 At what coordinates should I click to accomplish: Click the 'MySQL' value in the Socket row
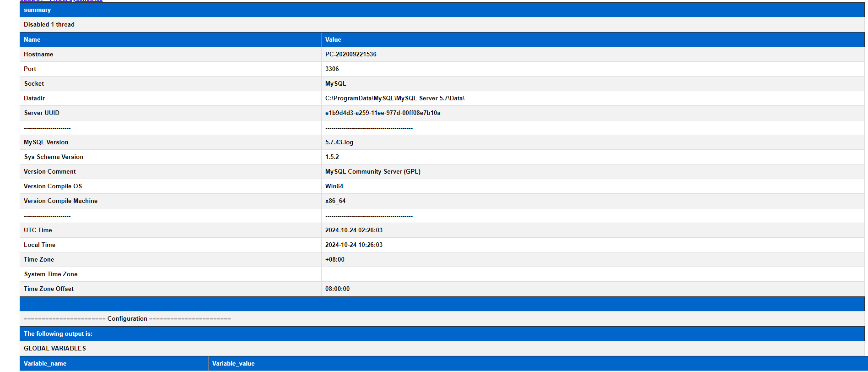coord(336,84)
